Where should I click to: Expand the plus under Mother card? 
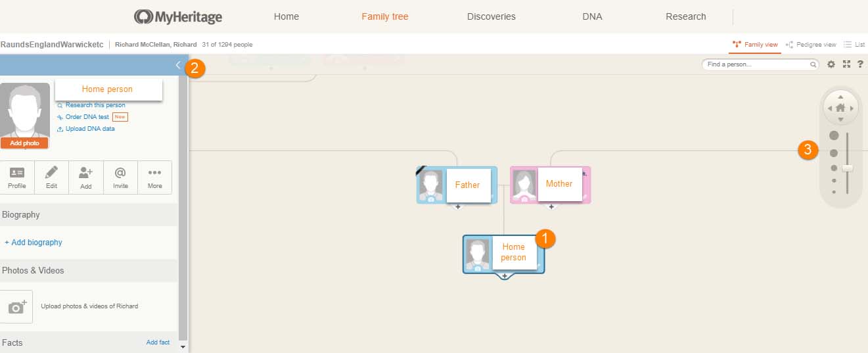click(551, 207)
